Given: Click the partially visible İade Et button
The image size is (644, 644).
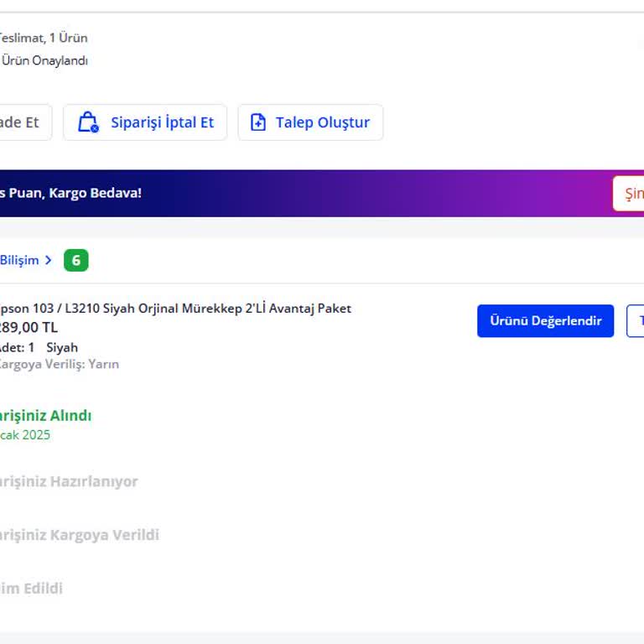Looking at the screenshot, I should coord(25,122).
